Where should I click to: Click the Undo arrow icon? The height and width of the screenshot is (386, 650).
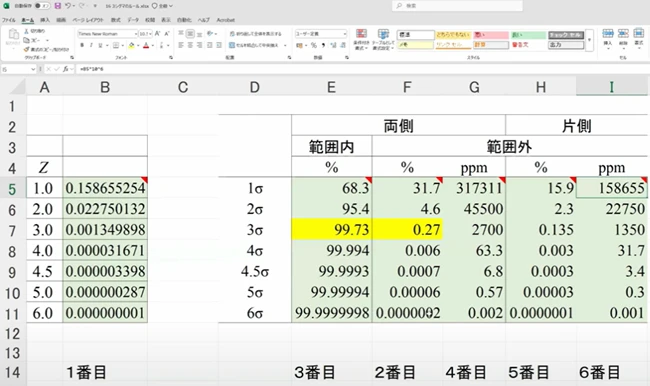(68, 6)
